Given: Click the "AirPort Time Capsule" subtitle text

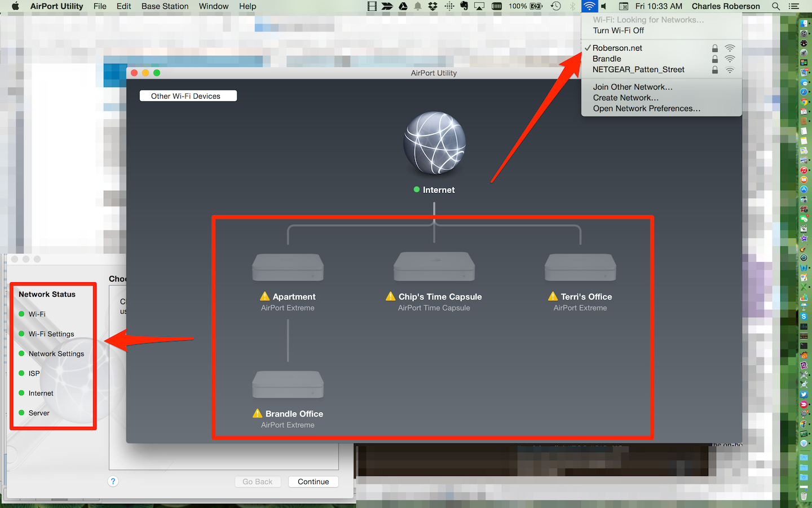Looking at the screenshot, I should coord(434,308).
